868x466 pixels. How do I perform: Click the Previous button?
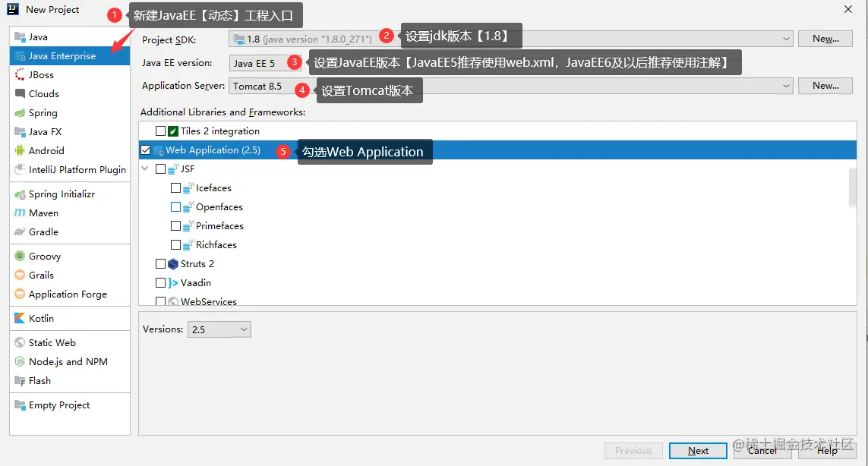[633, 451]
